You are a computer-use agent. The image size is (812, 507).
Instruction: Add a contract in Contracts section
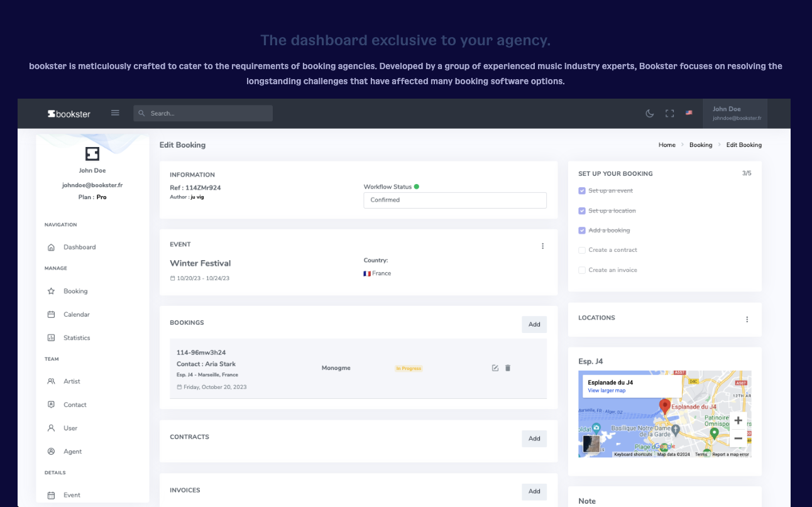click(534, 439)
